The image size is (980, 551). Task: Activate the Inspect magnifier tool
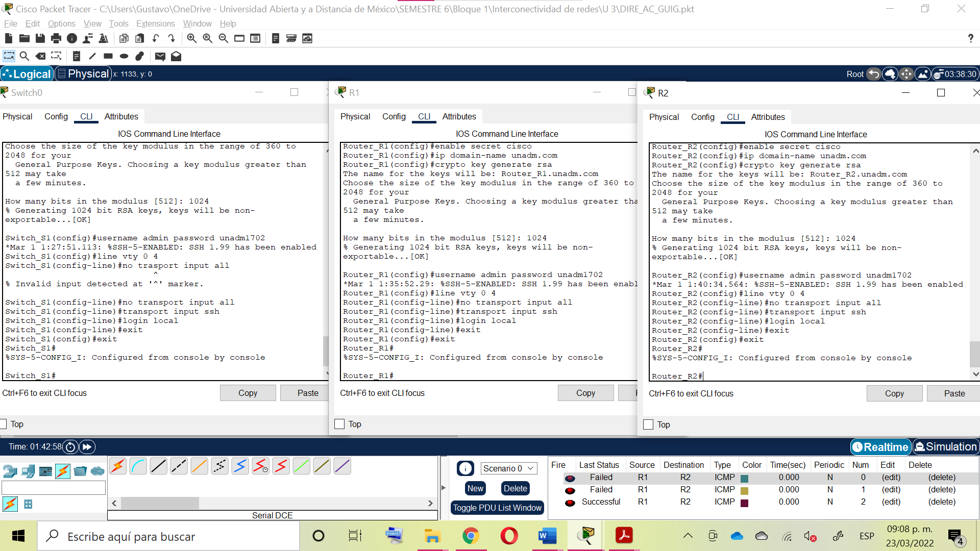point(24,56)
